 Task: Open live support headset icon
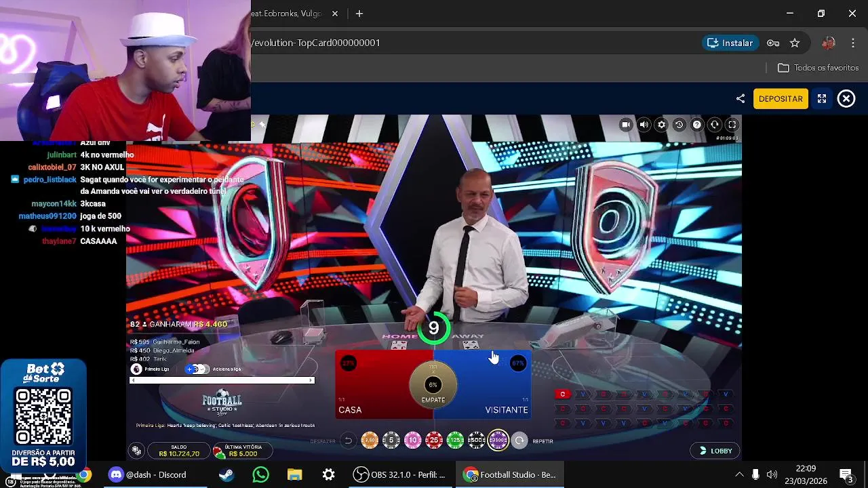714,125
